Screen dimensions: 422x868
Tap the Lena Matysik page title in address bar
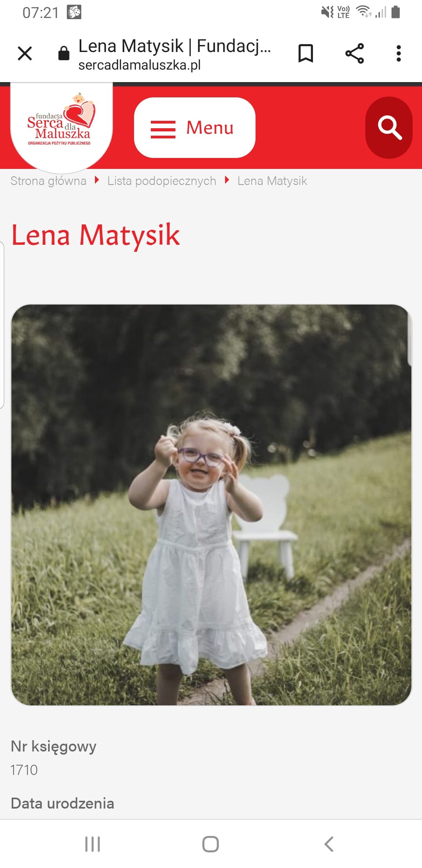click(x=174, y=46)
